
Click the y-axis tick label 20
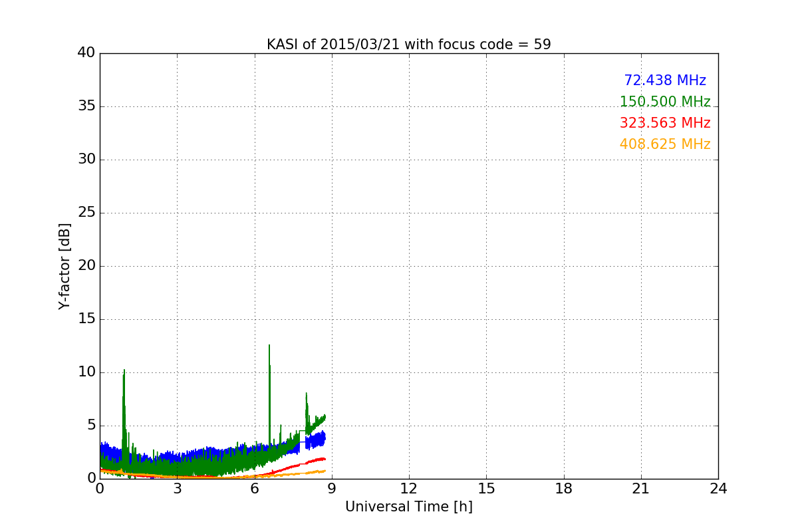coord(86,266)
